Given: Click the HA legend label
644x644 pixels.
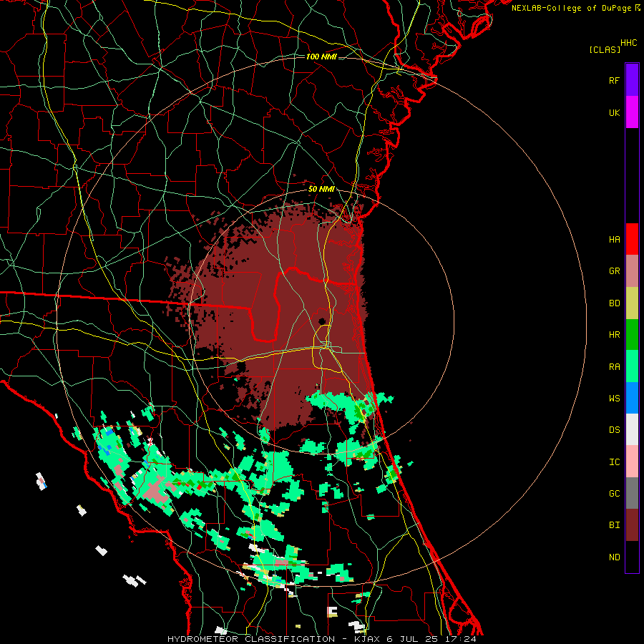Looking at the screenshot, I should click(614, 240).
